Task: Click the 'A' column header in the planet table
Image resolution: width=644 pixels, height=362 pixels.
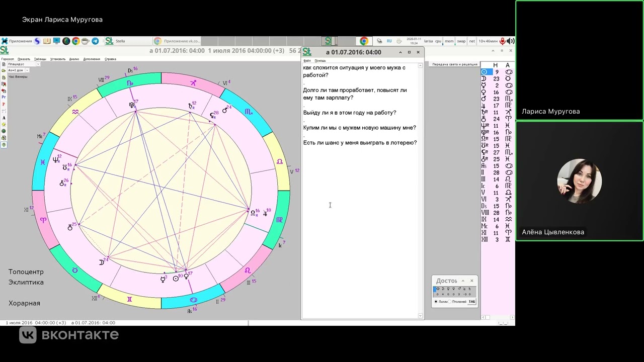Action: point(508,65)
